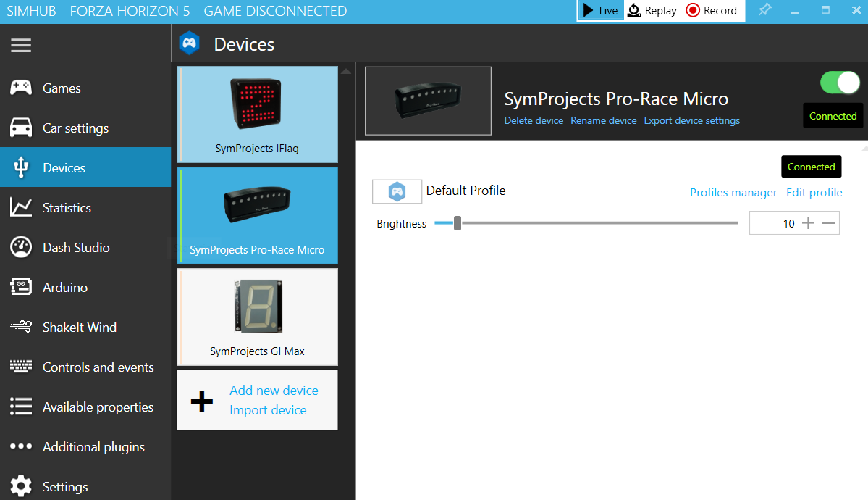Select the SymProjects GI Max device thumbnail
The image size is (868, 500).
pyautogui.click(x=257, y=317)
